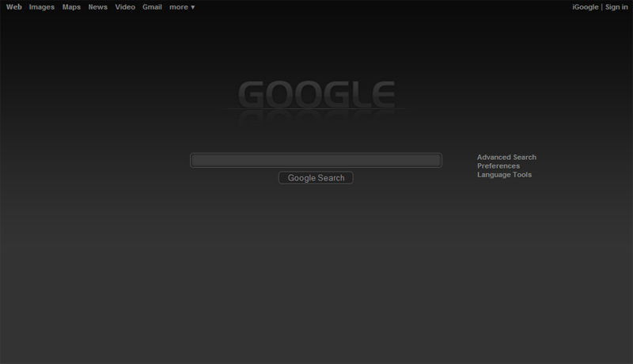The image size is (633, 364).
Task: Click the Google Search button
Action: tap(316, 178)
